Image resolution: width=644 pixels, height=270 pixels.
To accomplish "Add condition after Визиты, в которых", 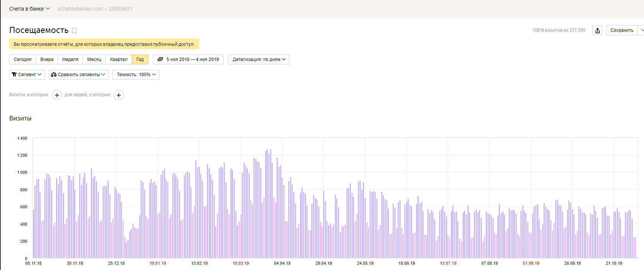I will [x=57, y=95].
